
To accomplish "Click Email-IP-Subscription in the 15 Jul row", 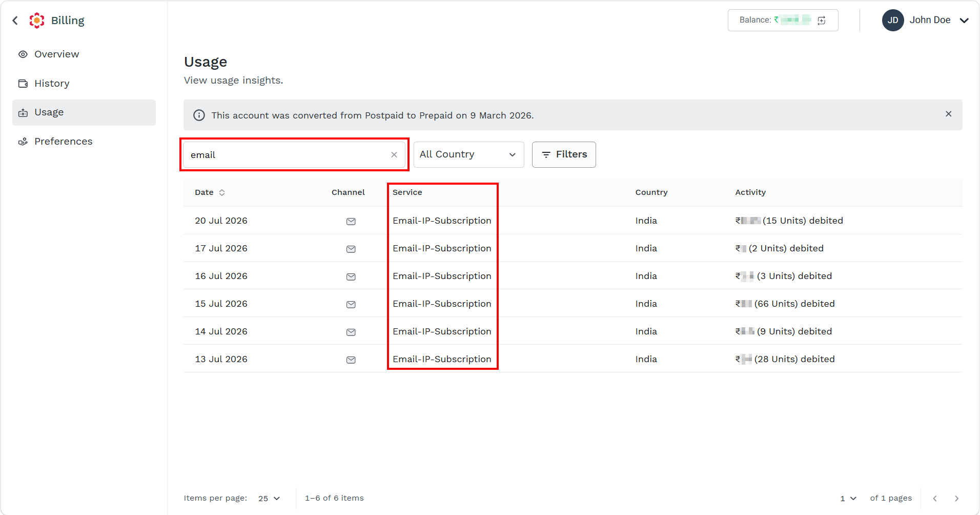I will pos(442,304).
